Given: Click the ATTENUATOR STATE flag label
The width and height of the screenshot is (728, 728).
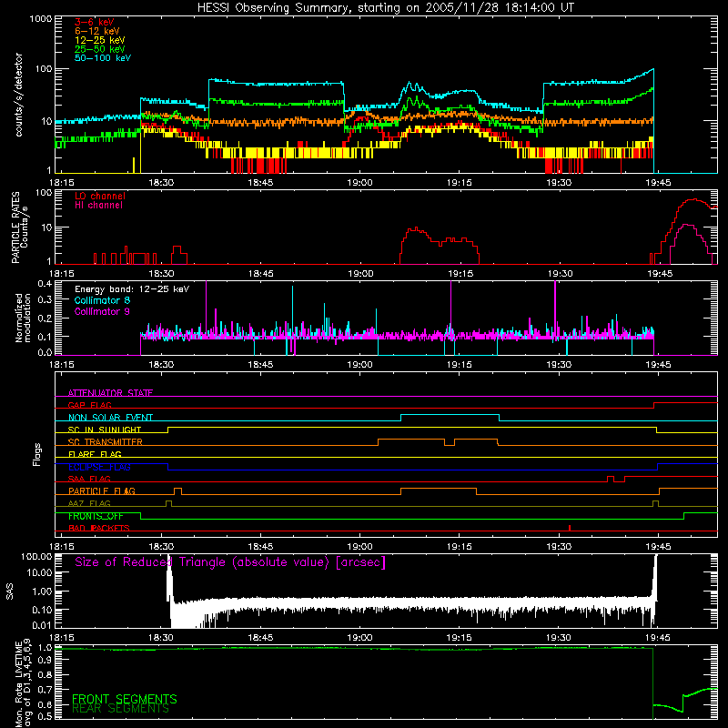Looking at the screenshot, I should pyautogui.click(x=110, y=393).
